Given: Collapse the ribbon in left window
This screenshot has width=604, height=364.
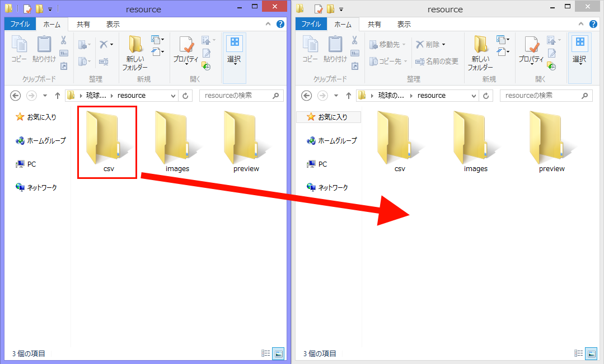Looking at the screenshot, I should (268, 24).
